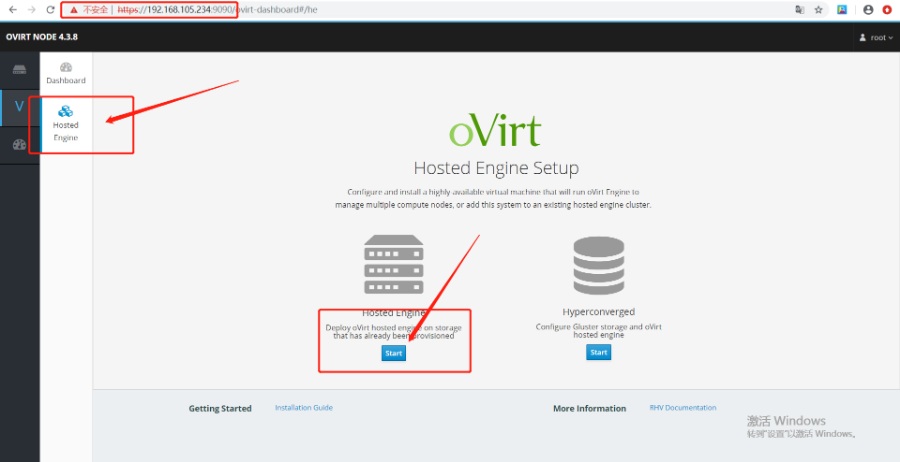Bookmark this page with the star icon

tap(818, 10)
